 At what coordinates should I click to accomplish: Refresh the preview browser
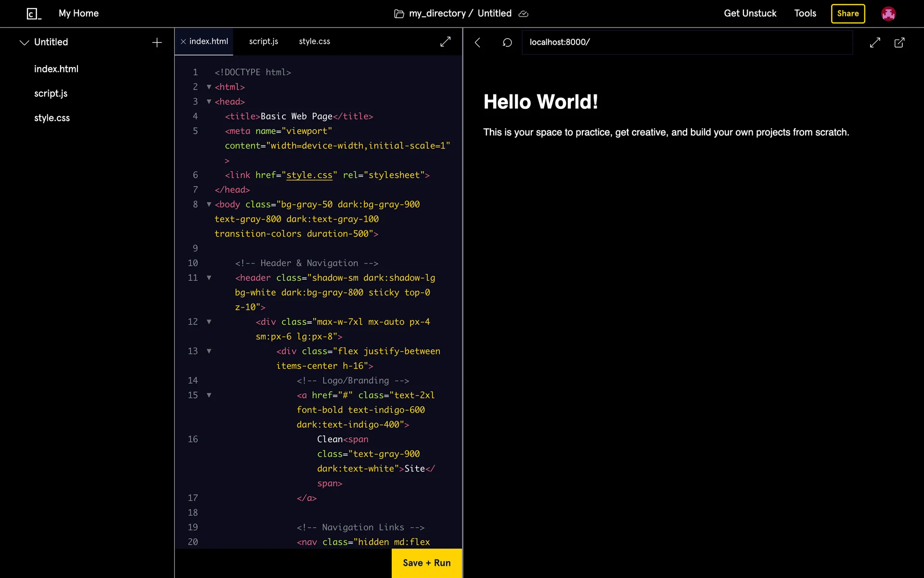coord(507,42)
